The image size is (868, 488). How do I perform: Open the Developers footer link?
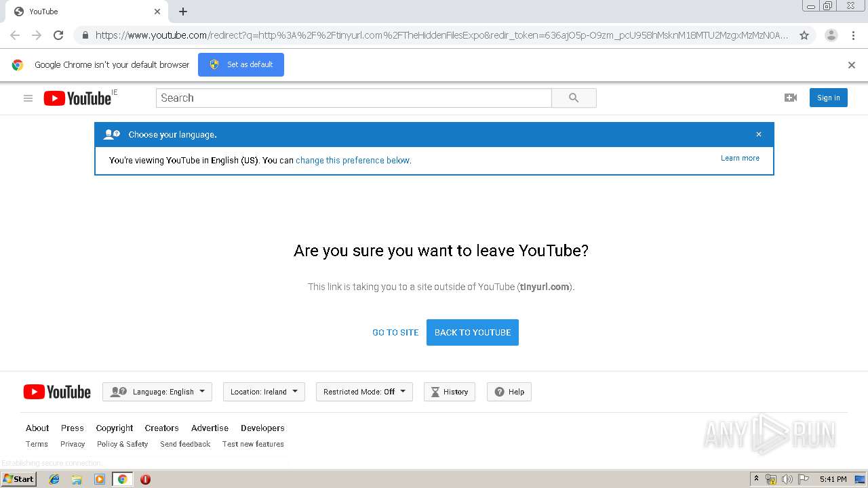click(262, 428)
